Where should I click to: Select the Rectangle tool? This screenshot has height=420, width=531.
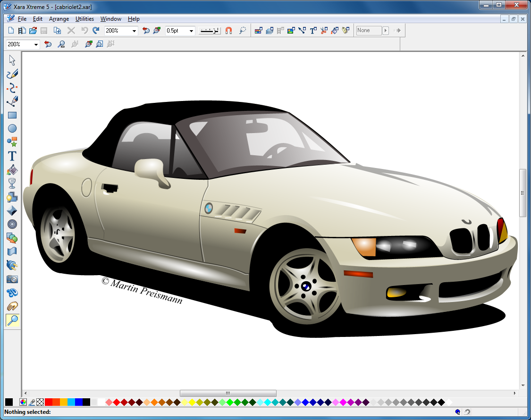pyautogui.click(x=12, y=114)
